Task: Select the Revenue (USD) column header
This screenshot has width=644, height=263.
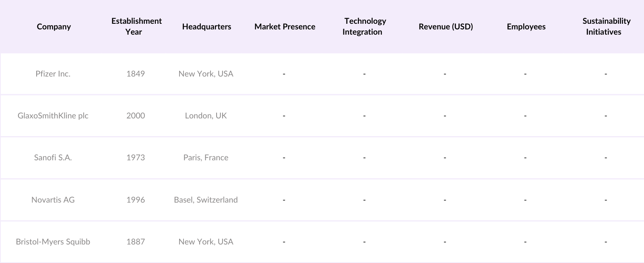Action: point(446,27)
